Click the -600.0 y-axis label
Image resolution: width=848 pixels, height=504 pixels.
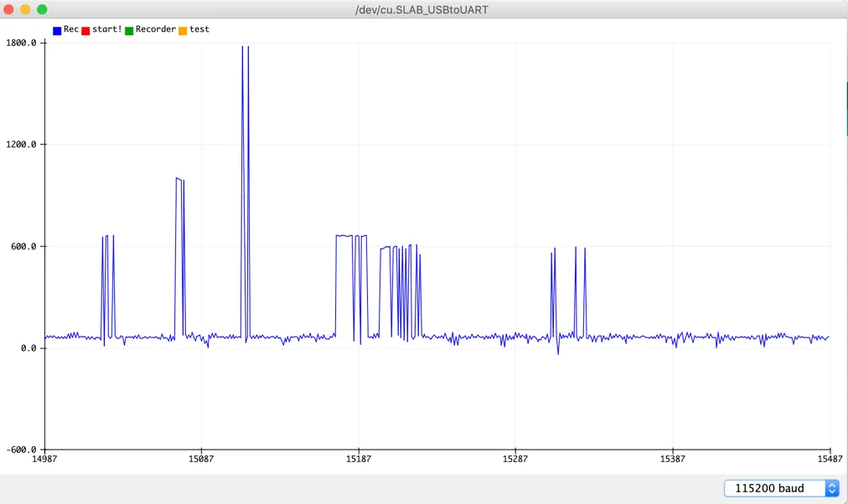[x=21, y=450]
